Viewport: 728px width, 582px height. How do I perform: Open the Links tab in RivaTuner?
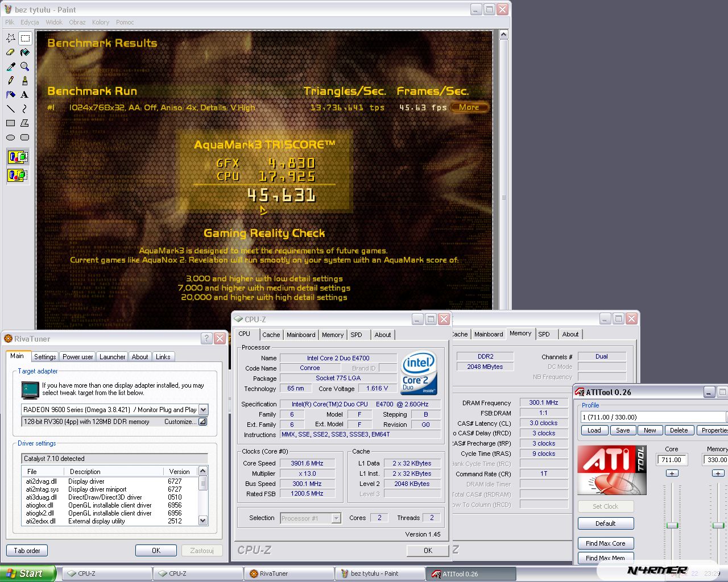tap(163, 357)
